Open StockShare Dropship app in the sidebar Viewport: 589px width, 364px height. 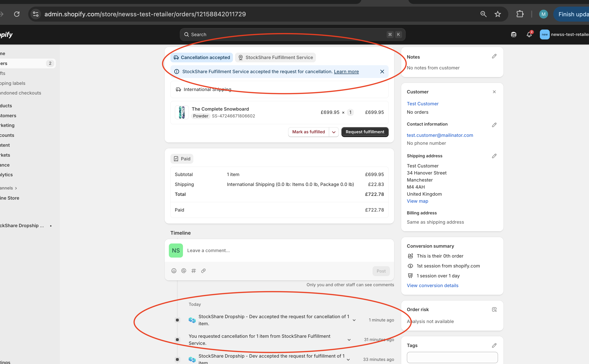22,226
